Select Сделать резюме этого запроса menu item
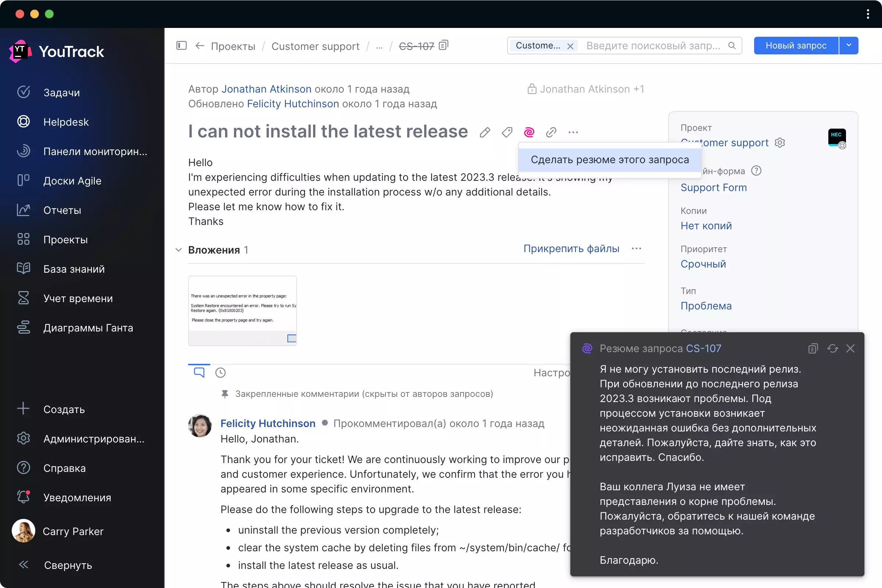 point(610,160)
